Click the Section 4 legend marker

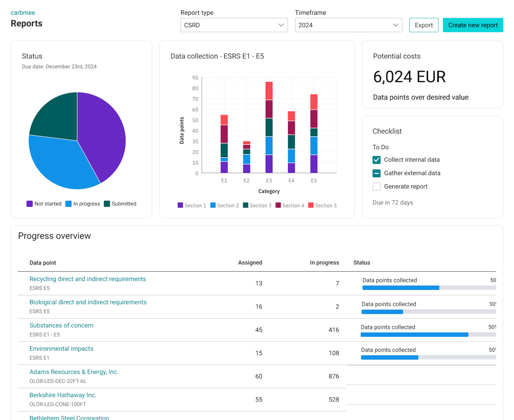coord(278,205)
